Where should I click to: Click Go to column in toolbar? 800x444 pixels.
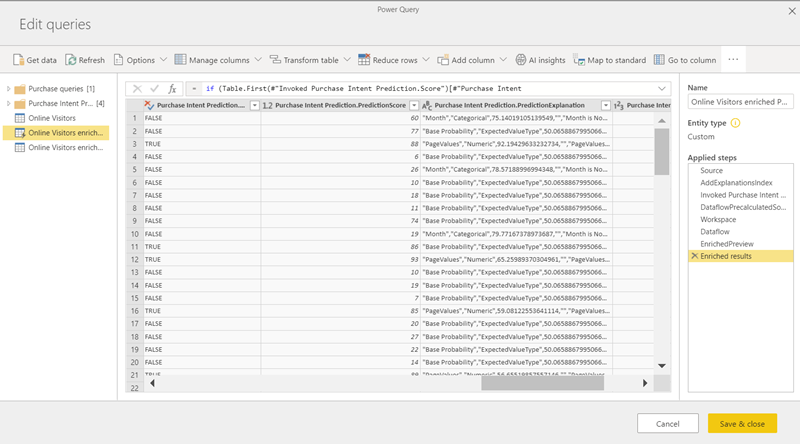tap(660, 60)
